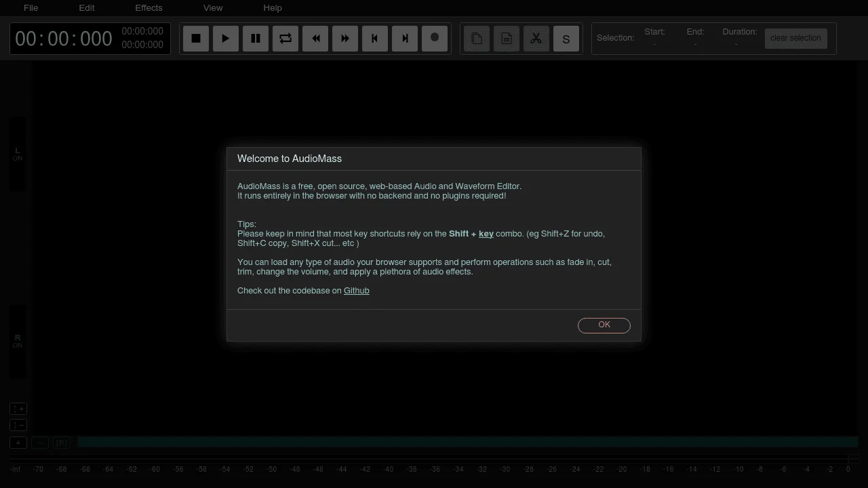Expand the Edit menu

coord(87,8)
